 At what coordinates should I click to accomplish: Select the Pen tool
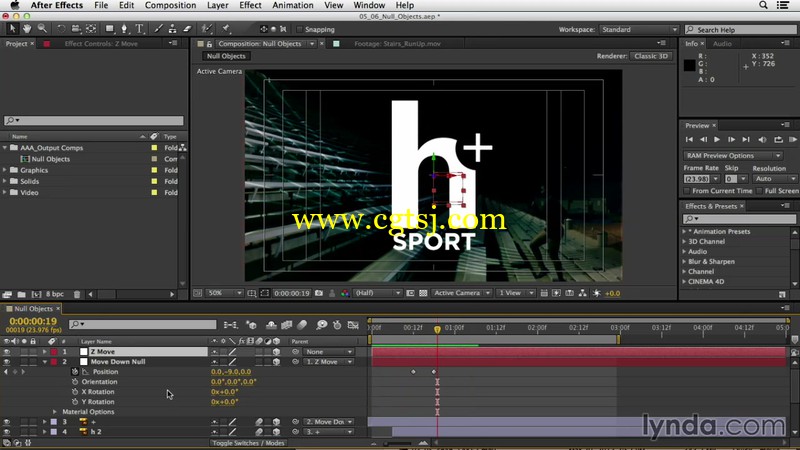124,29
